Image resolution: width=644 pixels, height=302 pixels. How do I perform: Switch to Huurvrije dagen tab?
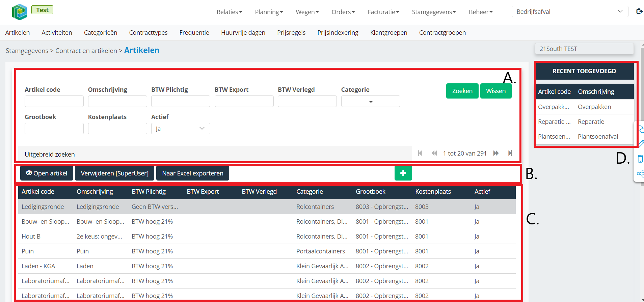(243, 33)
